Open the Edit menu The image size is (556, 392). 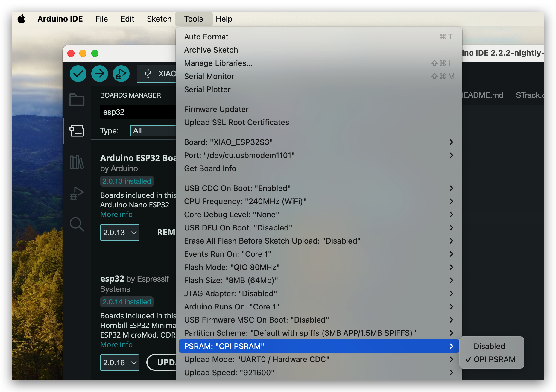pos(127,19)
